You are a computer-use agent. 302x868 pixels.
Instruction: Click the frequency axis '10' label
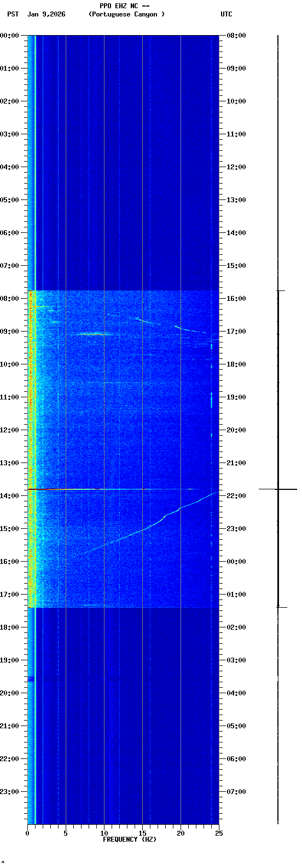coord(104,833)
